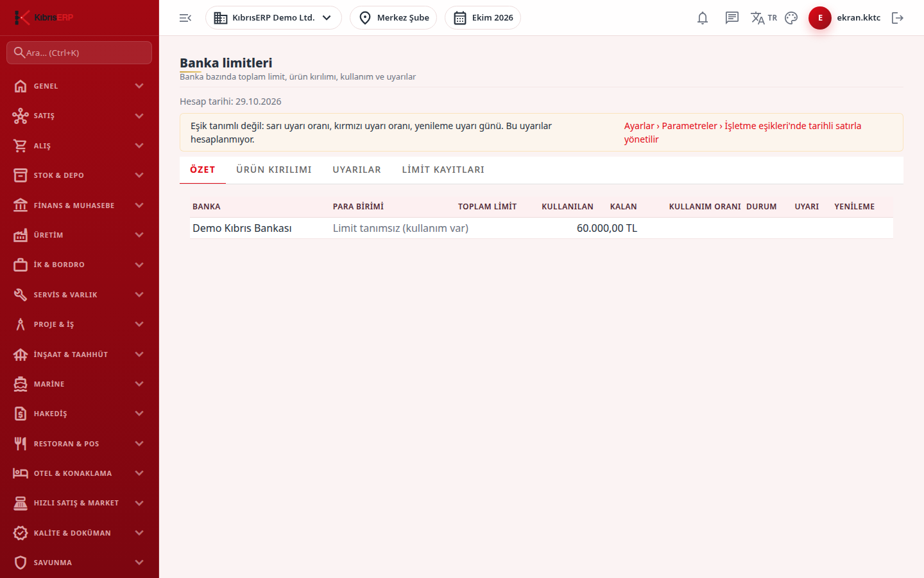Click the OTEL & KONAKLAMA bed icon
The image size is (924, 578).
point(21,473)
